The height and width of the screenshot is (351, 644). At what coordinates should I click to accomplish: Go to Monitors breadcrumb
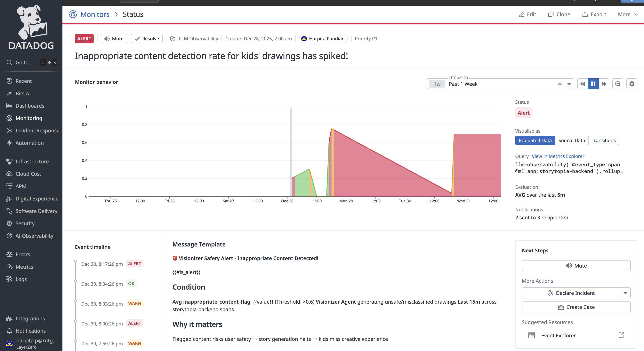click(95, 14)
